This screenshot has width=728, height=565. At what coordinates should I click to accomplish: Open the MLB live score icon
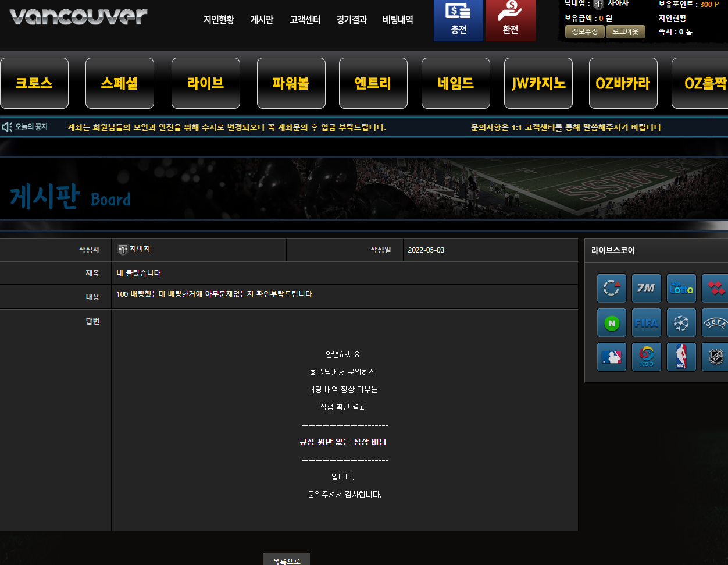[611, 357]
